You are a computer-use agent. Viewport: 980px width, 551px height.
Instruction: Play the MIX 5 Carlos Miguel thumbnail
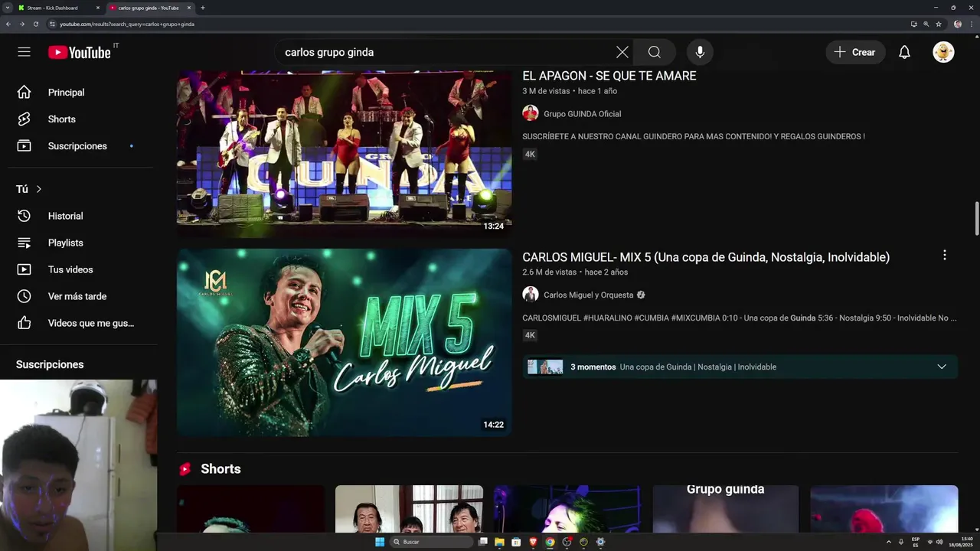[344, 342]
